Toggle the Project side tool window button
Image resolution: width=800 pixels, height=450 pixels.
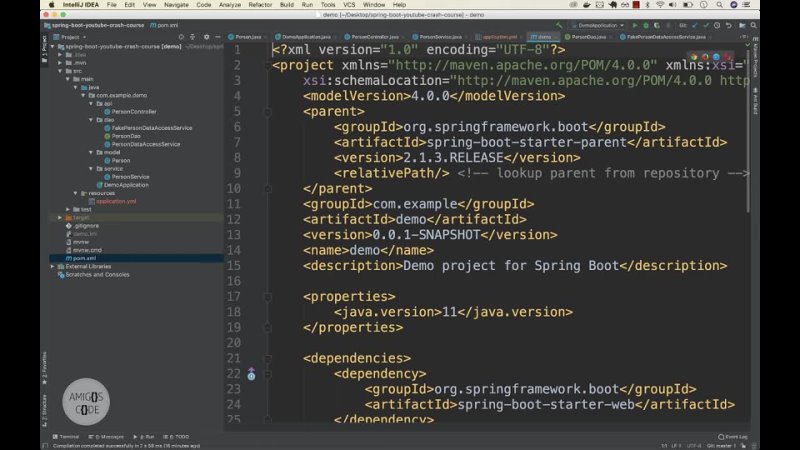pyautogui.click(x=44, y=48)
